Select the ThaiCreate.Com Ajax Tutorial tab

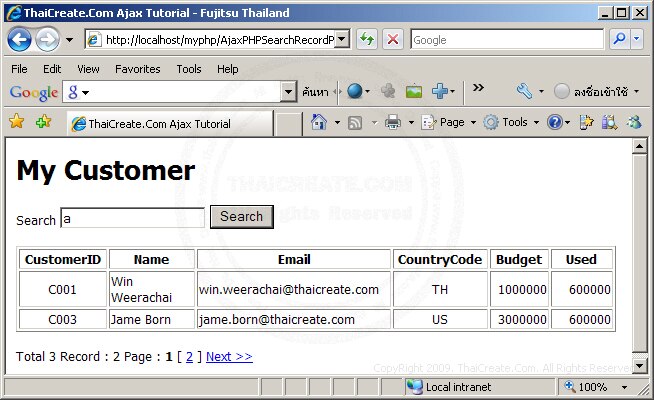(x=170, y=123)
